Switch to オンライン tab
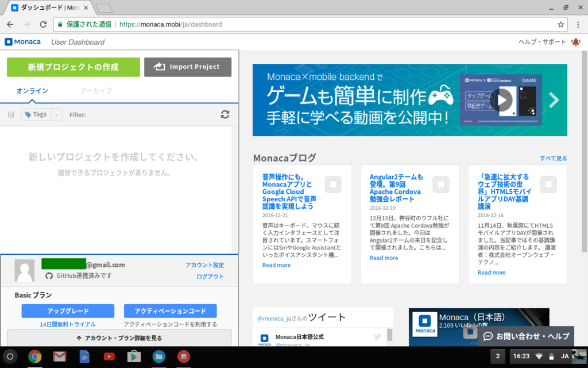This screenshot has width=588, height=368. pyautogui.click(x=32, y=91)
